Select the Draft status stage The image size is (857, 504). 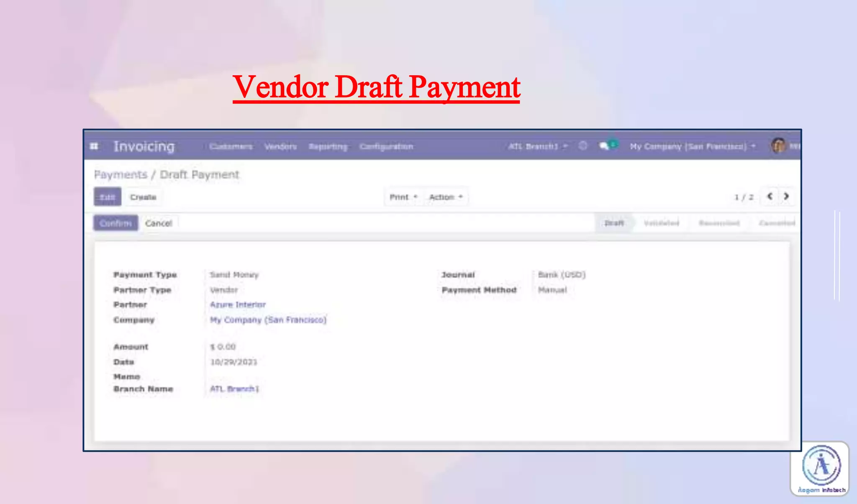coord(614,223)
